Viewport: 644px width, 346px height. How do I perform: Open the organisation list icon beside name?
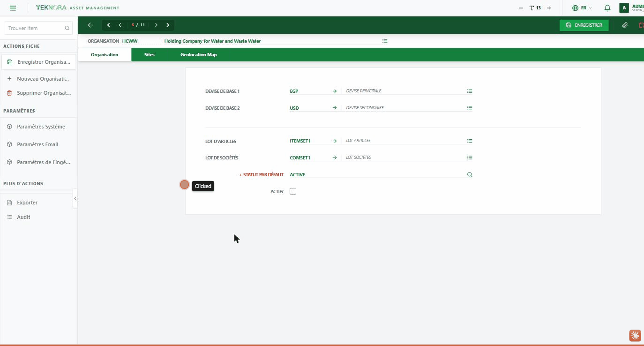pos(385,41)
